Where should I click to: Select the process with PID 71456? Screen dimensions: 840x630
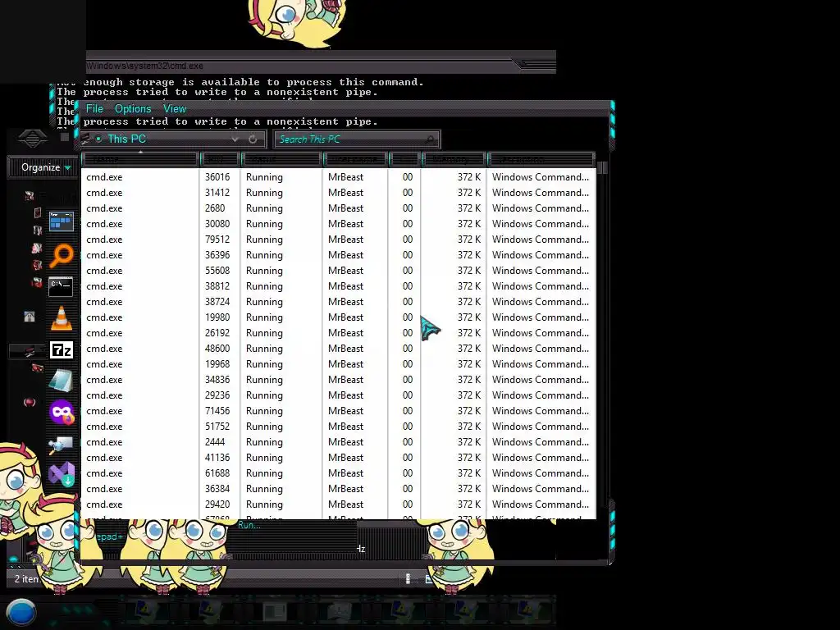pyautogui.click(x=339, y=411)
